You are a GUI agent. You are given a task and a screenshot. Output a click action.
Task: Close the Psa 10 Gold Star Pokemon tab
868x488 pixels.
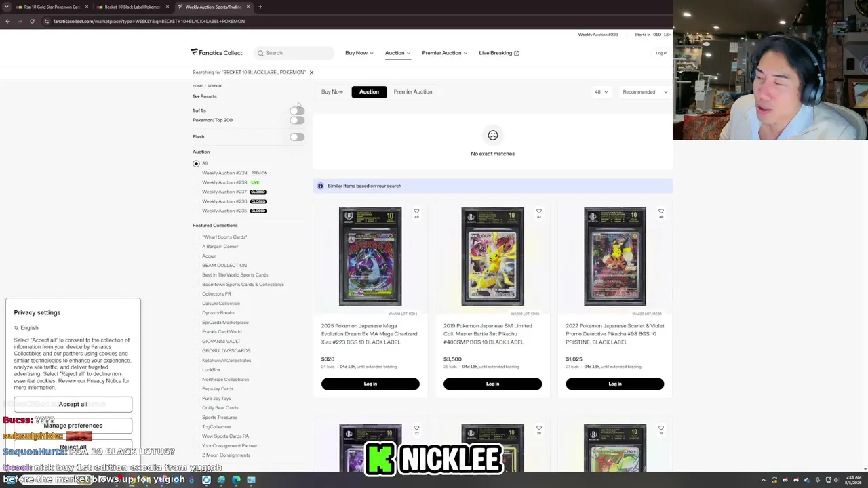point(86,7)
